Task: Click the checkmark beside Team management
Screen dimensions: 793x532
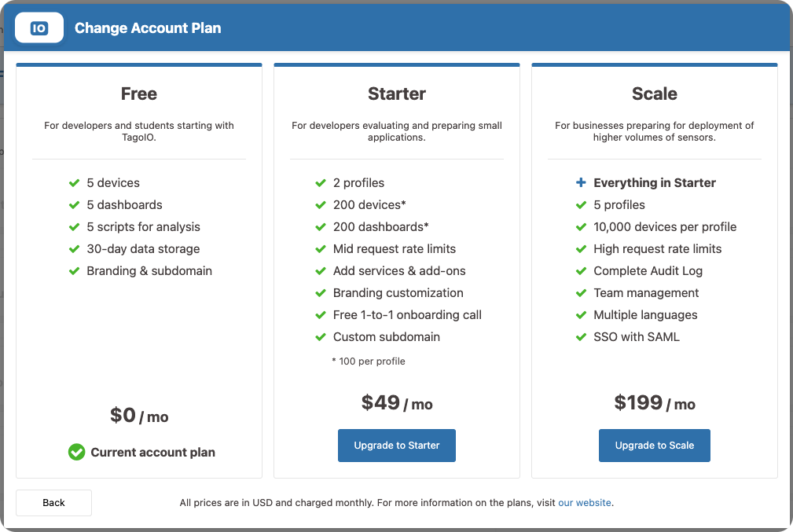Action: 581,293
